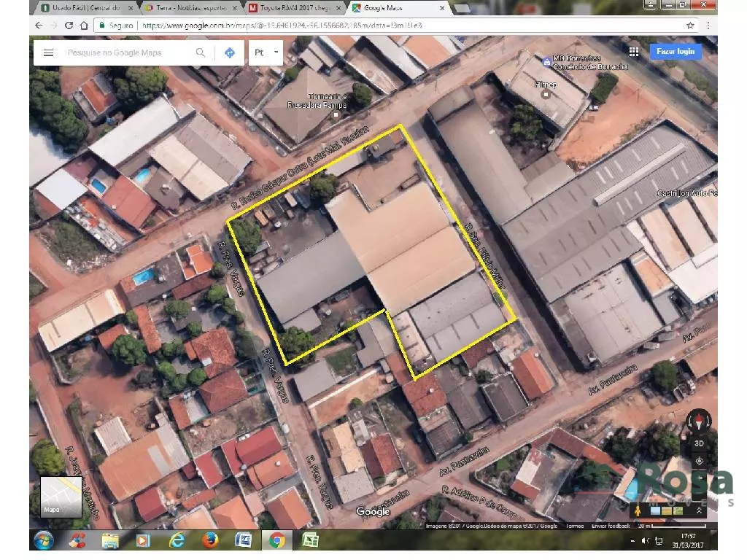Open the Google Maps hamburger menu
Viewport: 747px width, 560px height.
48,52
